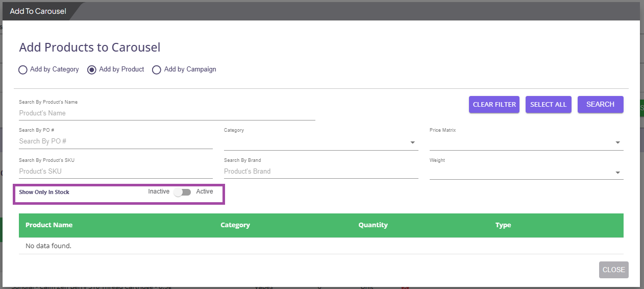
Task: Close the dialog with the CLOSE button
Action: pos(613,270)
